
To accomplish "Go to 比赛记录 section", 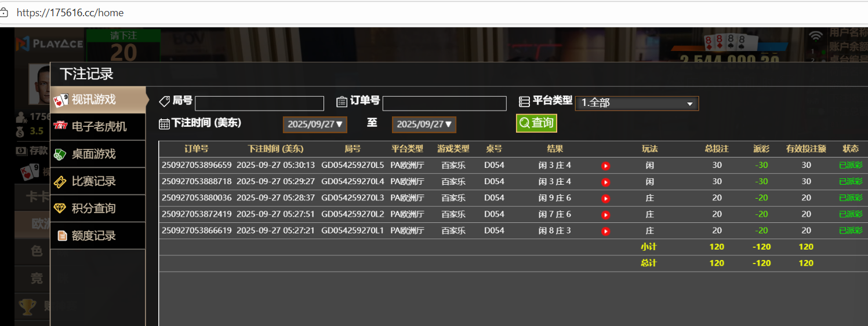I will point(97,181).
